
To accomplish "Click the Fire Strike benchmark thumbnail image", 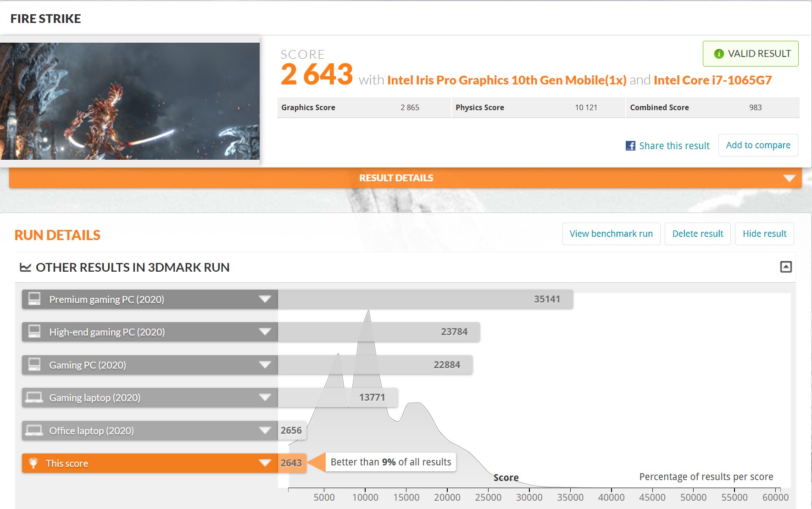I will tap(130, 101).
